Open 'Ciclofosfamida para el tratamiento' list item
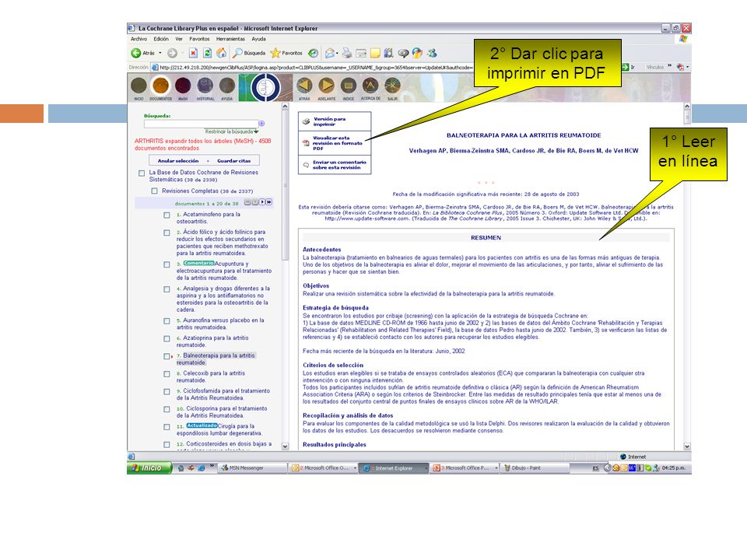 click(x=223, y=394)
